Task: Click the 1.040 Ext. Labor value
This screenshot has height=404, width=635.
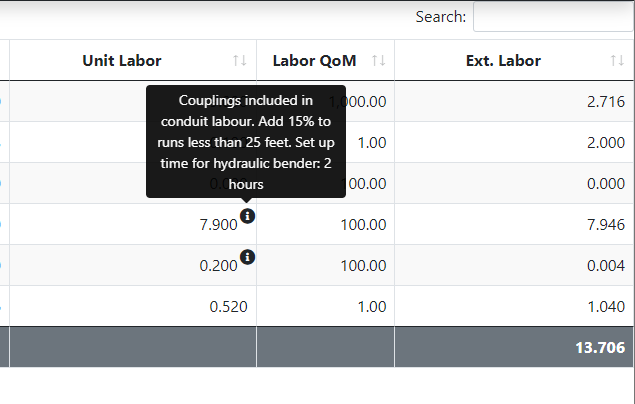Action: [x=606, y=307]
